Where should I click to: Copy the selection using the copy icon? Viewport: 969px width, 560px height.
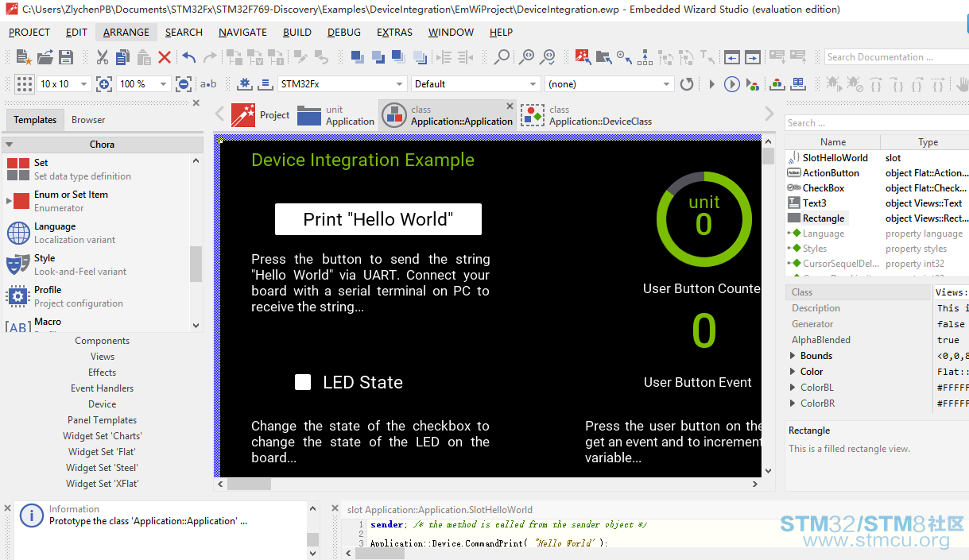click(122, 57)
